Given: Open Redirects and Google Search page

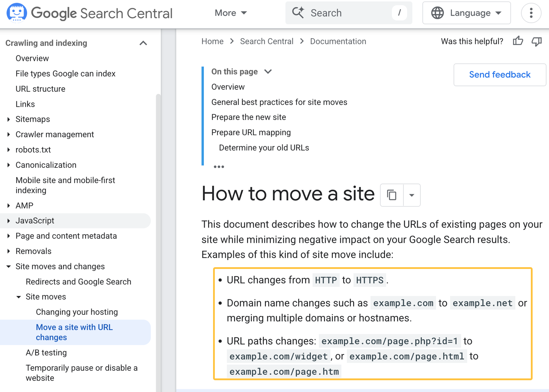Looking at the screenshot, I should pyautogui.click(x=78, y=282).
